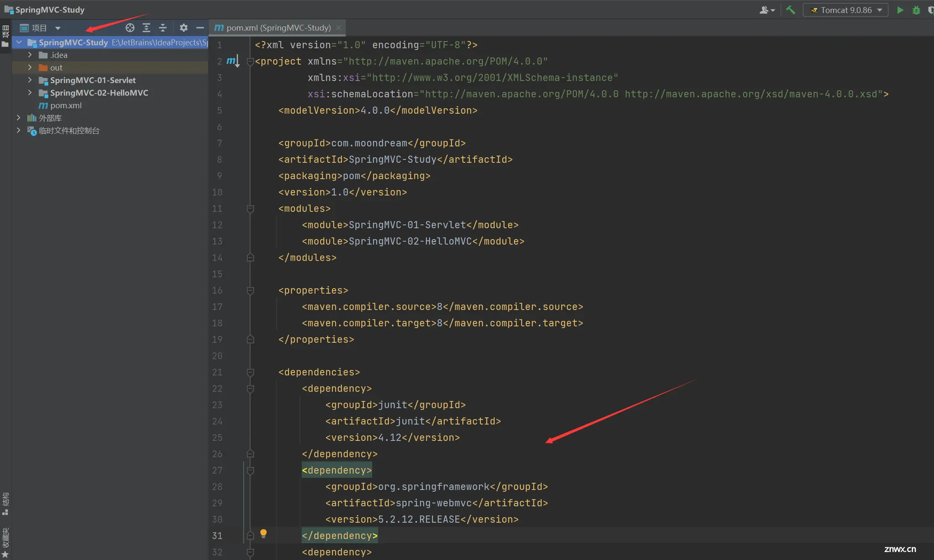
Task: Click junit version 4.12 line
Action: [x=392, y=438]
